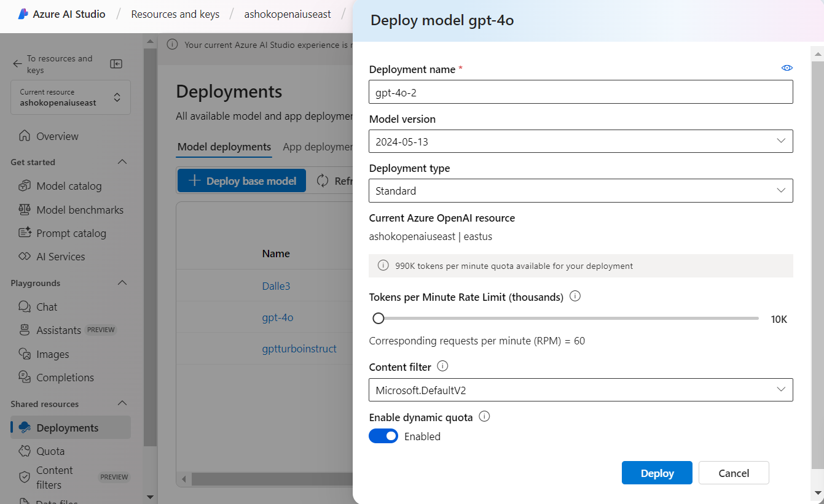
Task: Click the Model catalog icon
Action: (25, 185)
